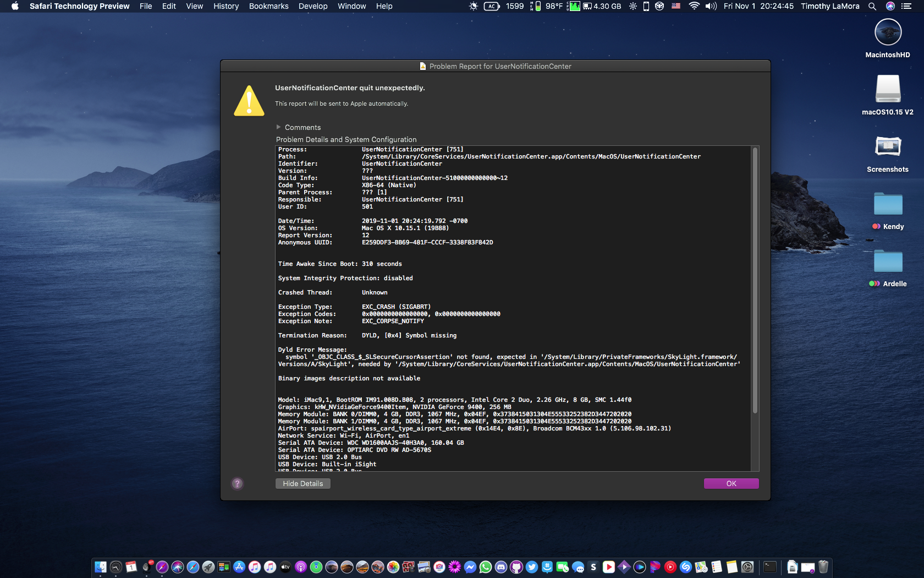This screenshot has height=578, width=924.
Task: Open Safari Technology Preview in the Dock
Action: [x=162, y=567]
